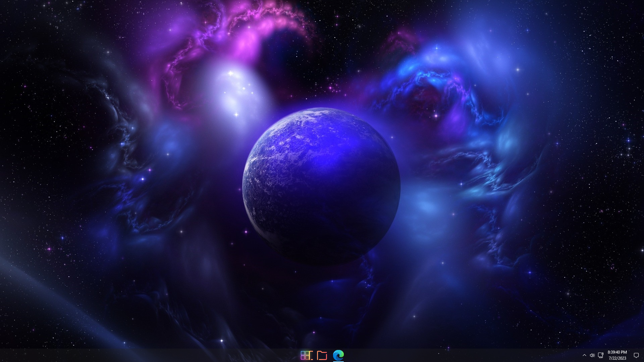This screenshot has height=362, width=644.
Task: Open the network status icon
Action: tap(600, 355)
